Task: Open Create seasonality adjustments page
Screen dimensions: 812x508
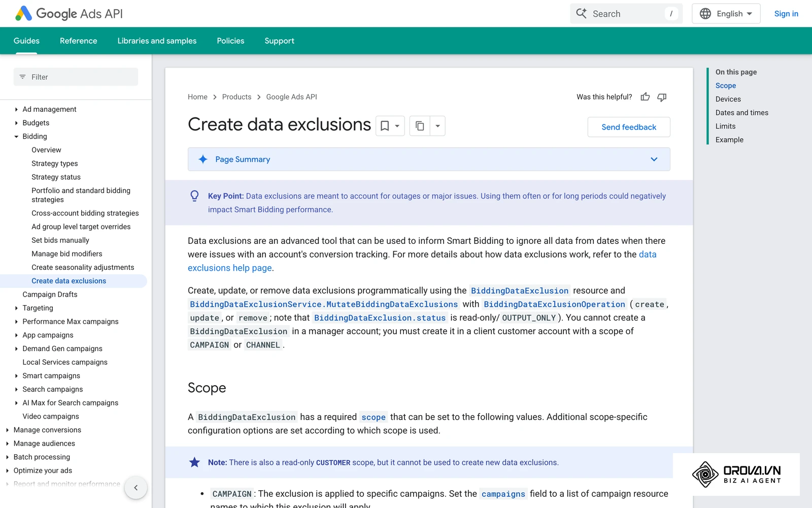Action: [x=83, y=267]
